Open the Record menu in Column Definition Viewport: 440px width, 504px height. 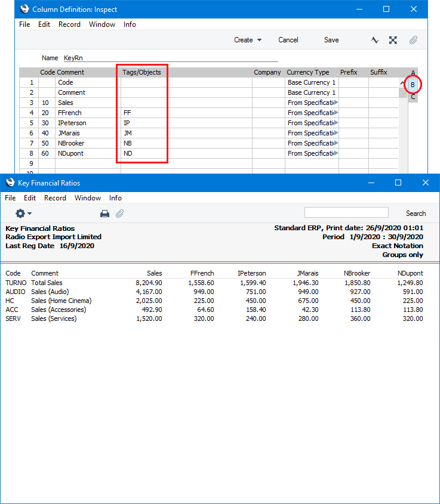pyautogui.click(x=69, y=24)
